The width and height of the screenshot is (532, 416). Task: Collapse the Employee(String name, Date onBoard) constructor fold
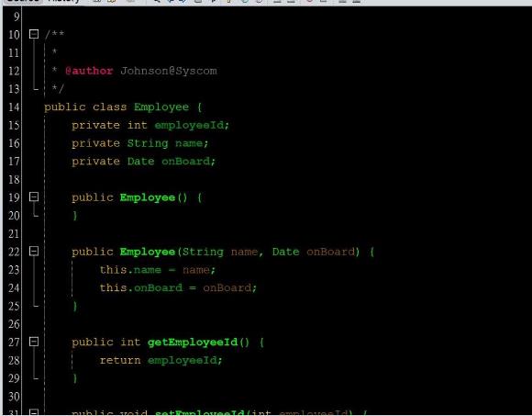coord(34,251)
